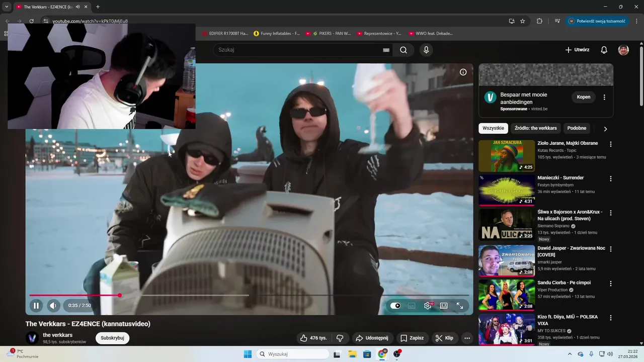The height and width of the screenshot is (362, 644).
Task: Open options for Sandu Ciorba video
Action: [x=611, y=284]
